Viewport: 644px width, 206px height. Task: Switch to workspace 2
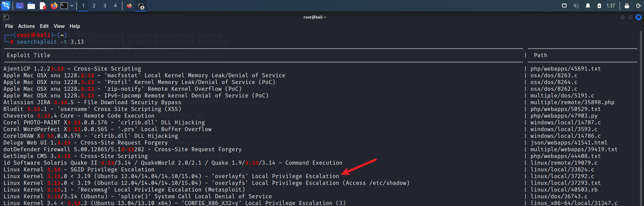[94, 6]
